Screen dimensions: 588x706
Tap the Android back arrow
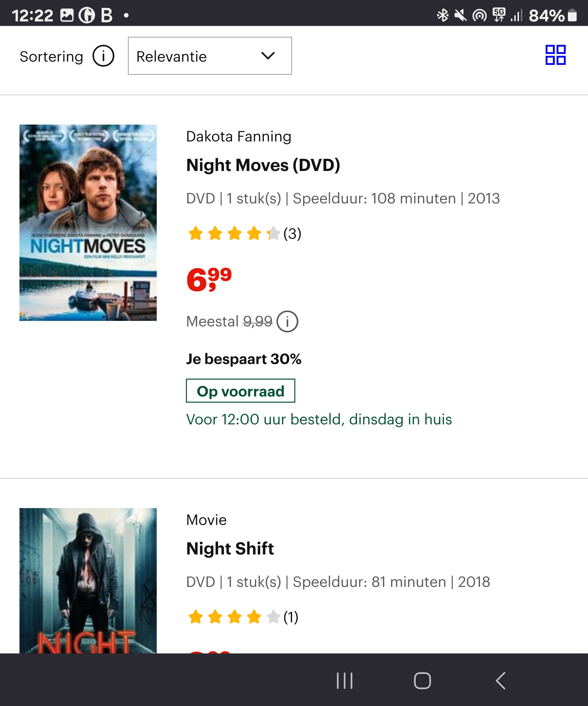pyautogui.click(x=500, y=681)
